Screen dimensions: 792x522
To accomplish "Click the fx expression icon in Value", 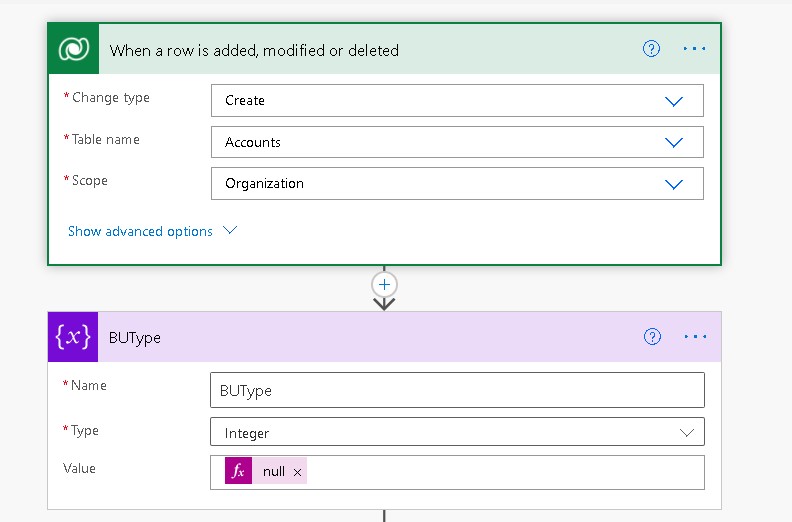I will [x=238, y=472].
